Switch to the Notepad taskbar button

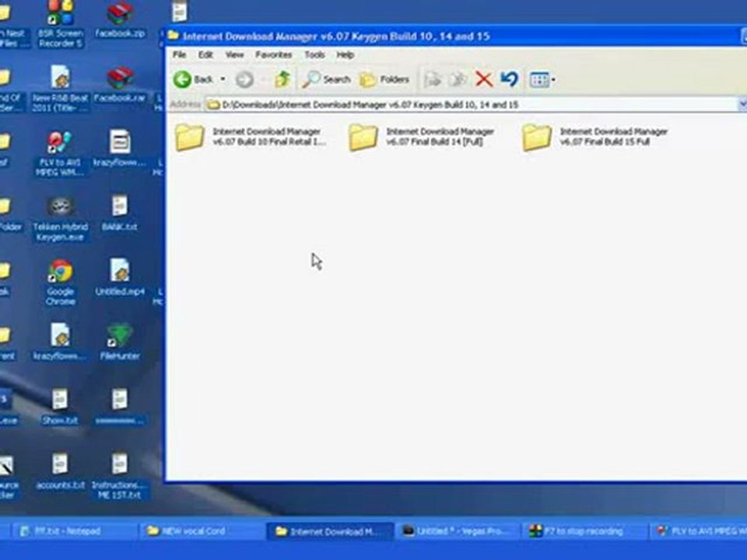tap(73, 531)
